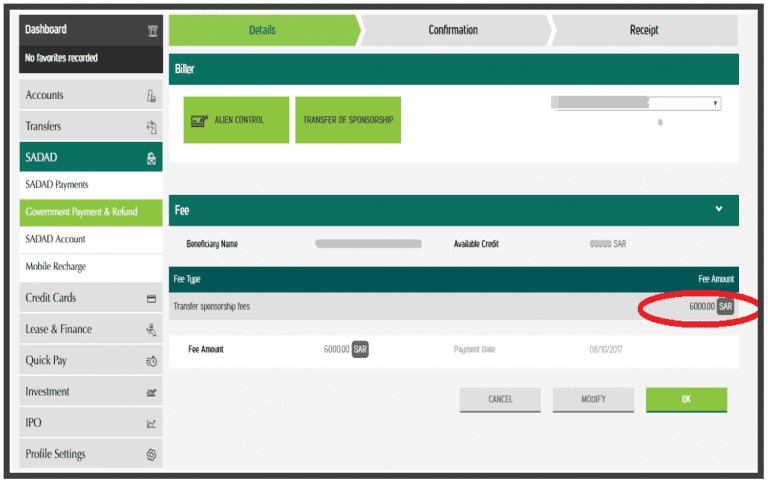Click the IPO graph icon
Screen dimensions: 768x483
tap(151, 423)
